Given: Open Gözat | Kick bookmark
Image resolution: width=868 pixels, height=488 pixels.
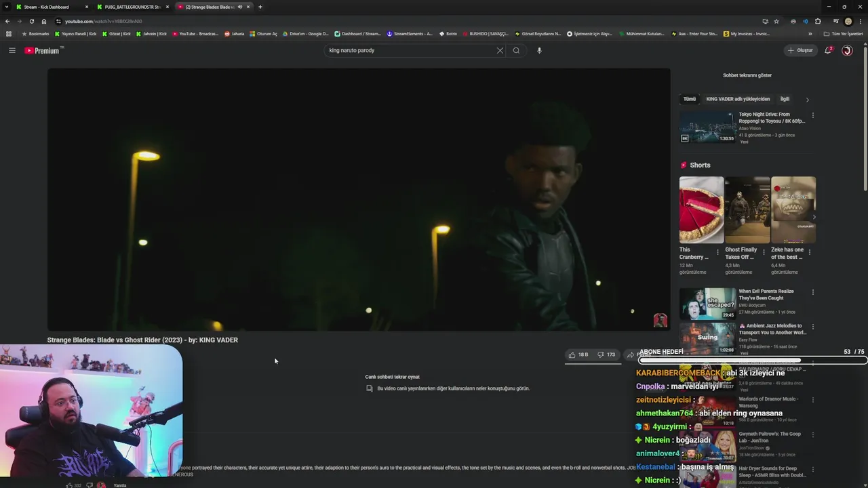Looking at the screenshot, I should point(117,34).
